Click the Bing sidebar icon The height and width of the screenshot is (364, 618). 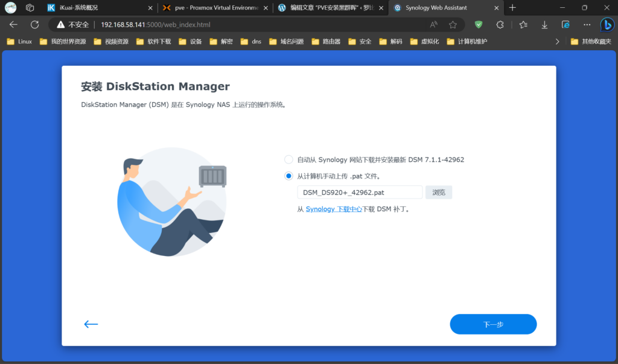tap(607, 25)
